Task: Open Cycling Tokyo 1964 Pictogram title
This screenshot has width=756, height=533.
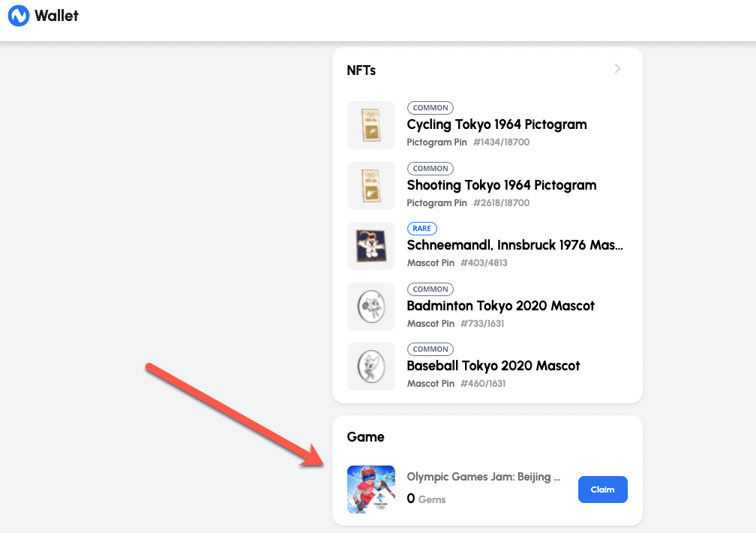Action: 496,124
